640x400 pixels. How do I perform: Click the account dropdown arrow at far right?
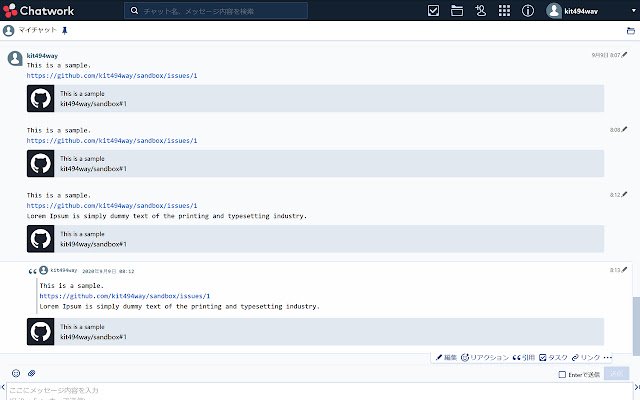[x=633, y=11]
